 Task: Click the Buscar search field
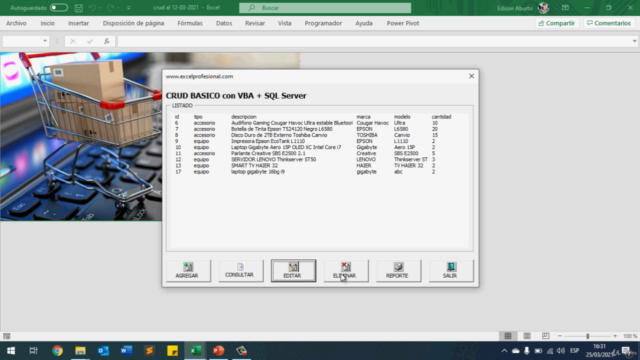click(325, 8)
